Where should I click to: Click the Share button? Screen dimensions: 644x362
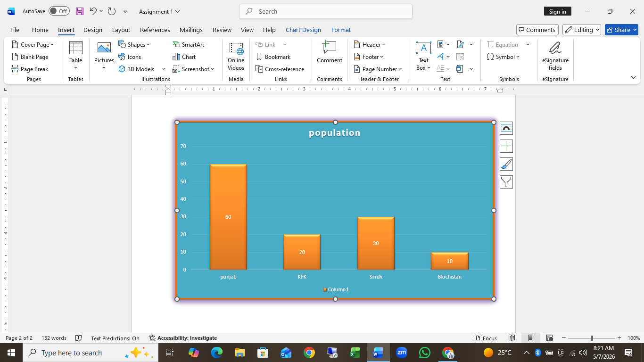pos(621,30)
